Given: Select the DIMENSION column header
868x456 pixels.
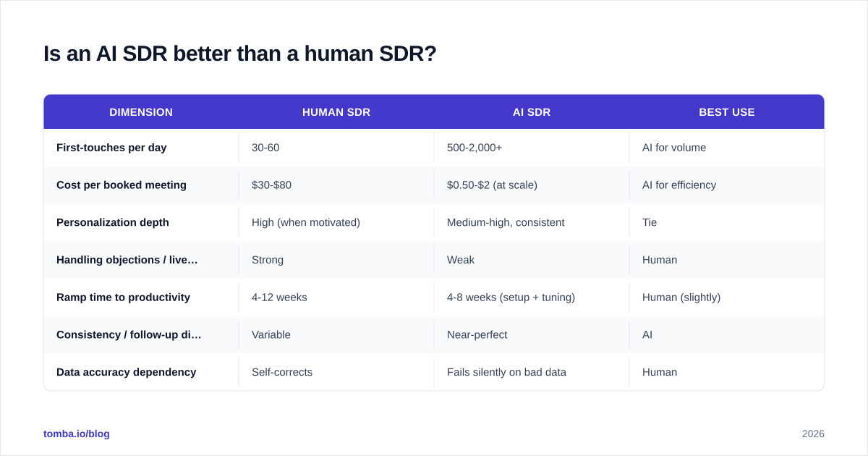Looking at the screenshot, I should (141, 112).
